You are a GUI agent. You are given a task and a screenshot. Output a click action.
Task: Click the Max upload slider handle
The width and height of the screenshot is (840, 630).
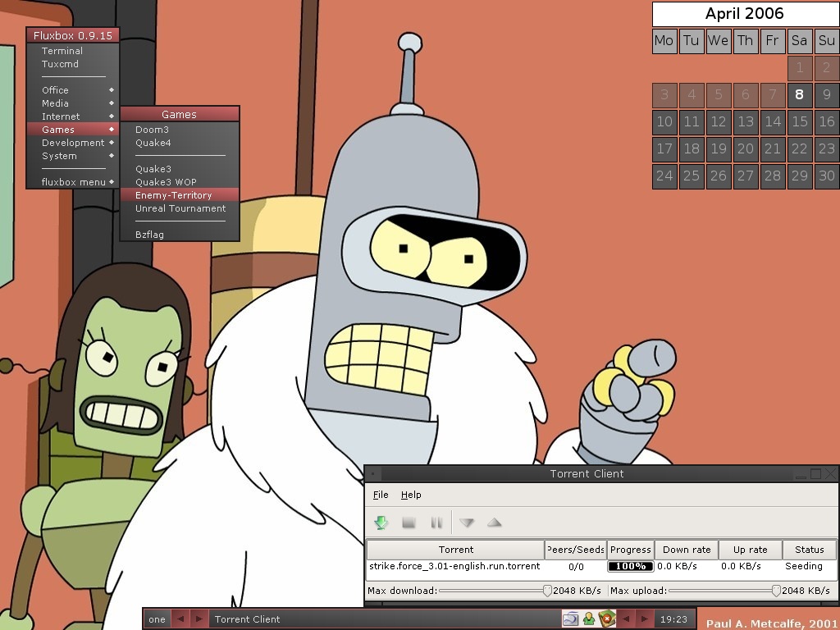click(x=776, y=591)
